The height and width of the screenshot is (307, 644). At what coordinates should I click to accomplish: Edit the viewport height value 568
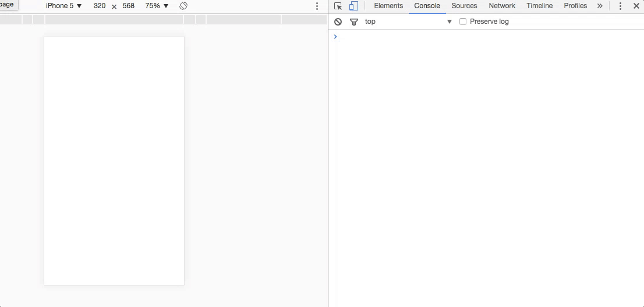(129, 6)
